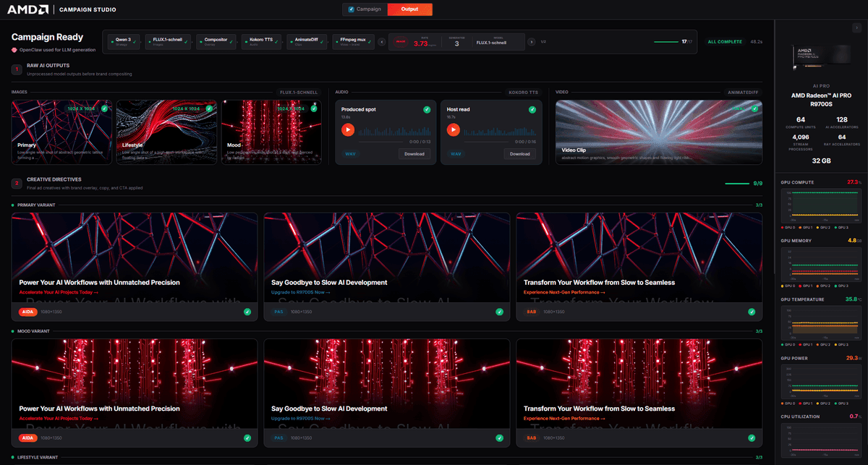Click the KOKORO TTS audio section tag
The height and width of the screenshot is (465, 868).
tap(524, 93)
